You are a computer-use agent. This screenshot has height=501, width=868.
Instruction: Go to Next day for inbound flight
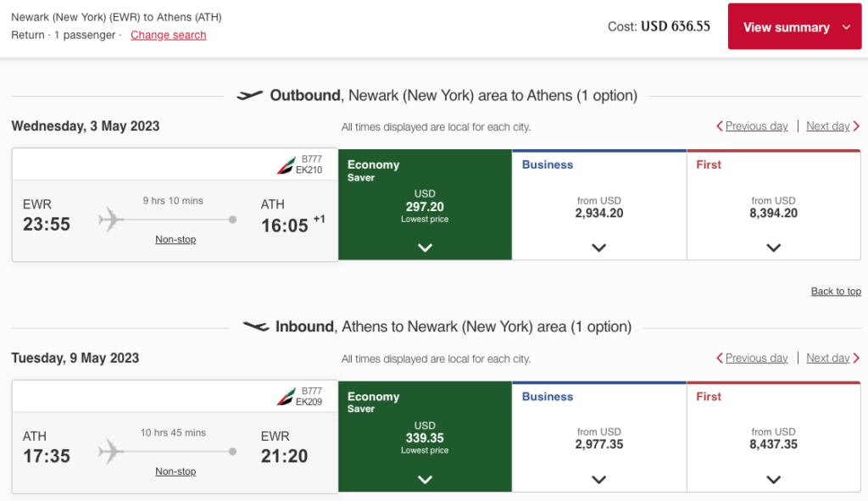tap(828, 358)
